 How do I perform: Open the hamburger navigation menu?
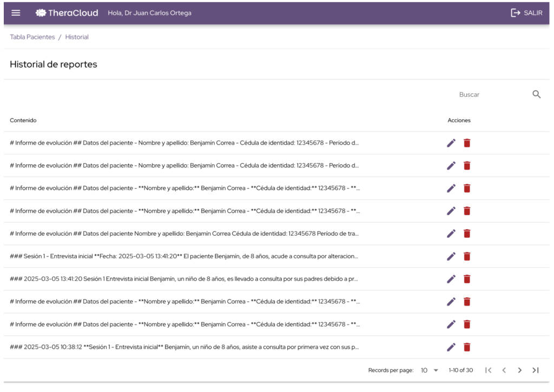pos(16,13)
